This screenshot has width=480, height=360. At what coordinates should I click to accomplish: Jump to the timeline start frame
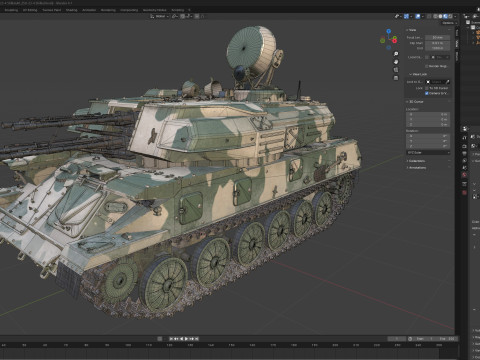171,339
